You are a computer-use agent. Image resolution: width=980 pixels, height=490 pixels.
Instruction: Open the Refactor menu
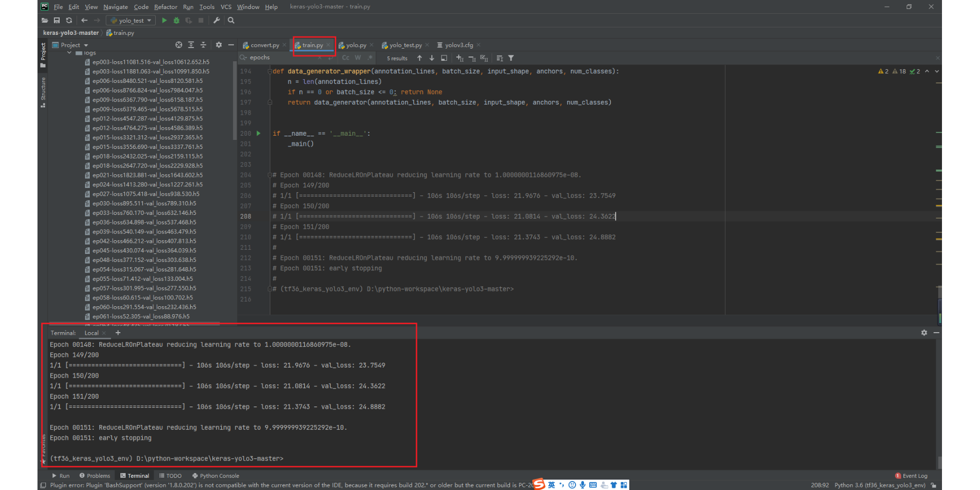[166, 7]
